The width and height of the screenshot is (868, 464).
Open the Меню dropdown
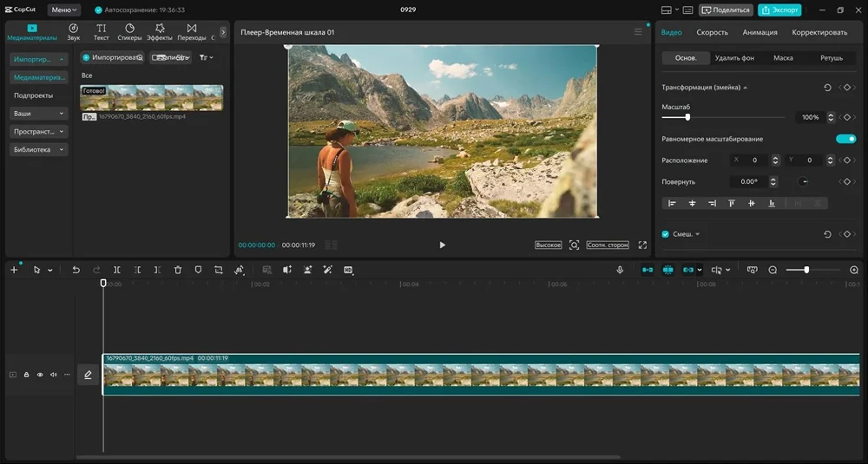click(64, 10)
